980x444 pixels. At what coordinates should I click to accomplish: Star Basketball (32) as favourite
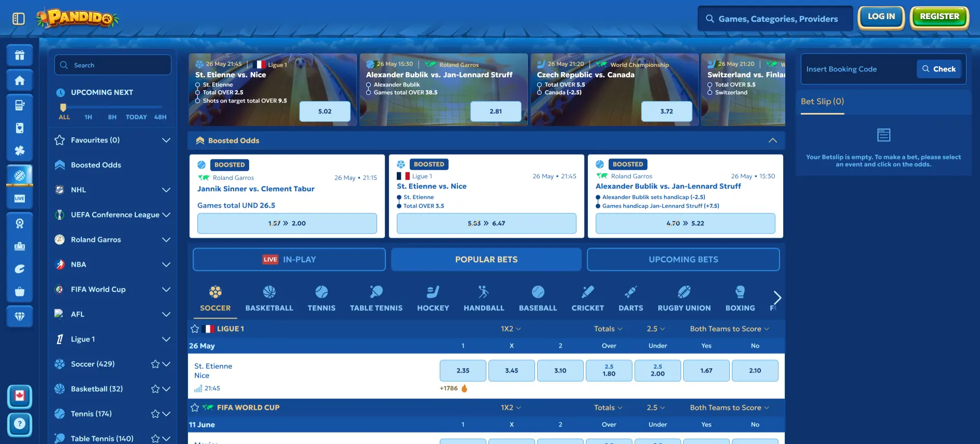coord(155,389)
